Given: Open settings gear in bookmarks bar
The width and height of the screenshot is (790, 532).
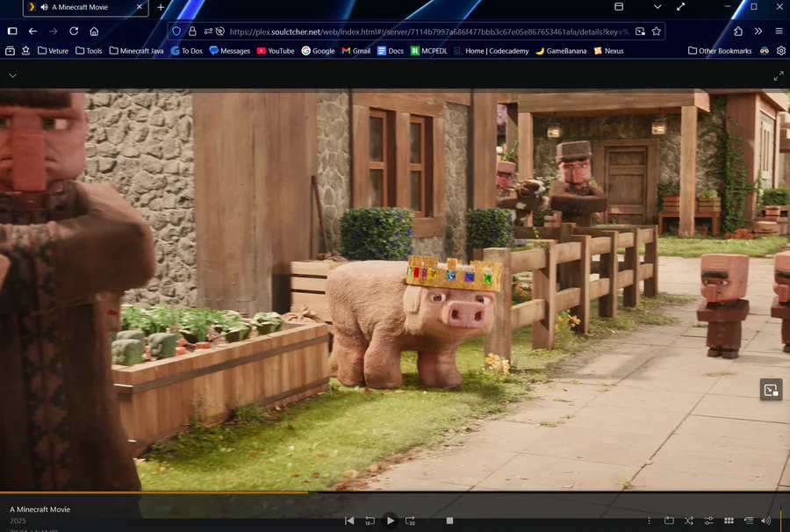Looking at the screenshot, I should coord(781,50).
